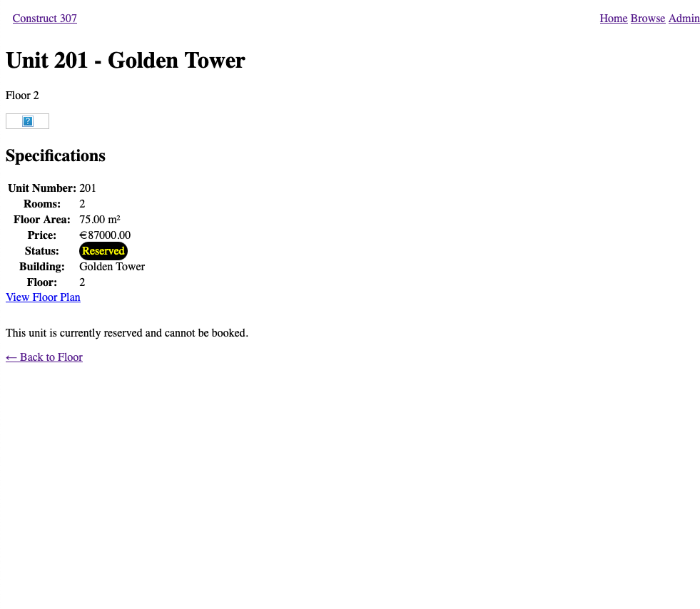Open the View Floor Plan link

[43, 297]
